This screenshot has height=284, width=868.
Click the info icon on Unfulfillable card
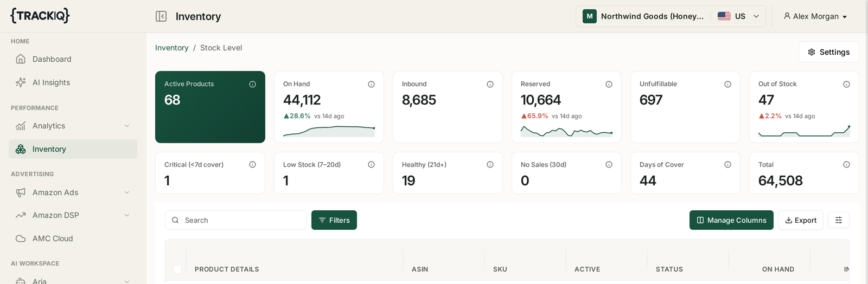727,84
